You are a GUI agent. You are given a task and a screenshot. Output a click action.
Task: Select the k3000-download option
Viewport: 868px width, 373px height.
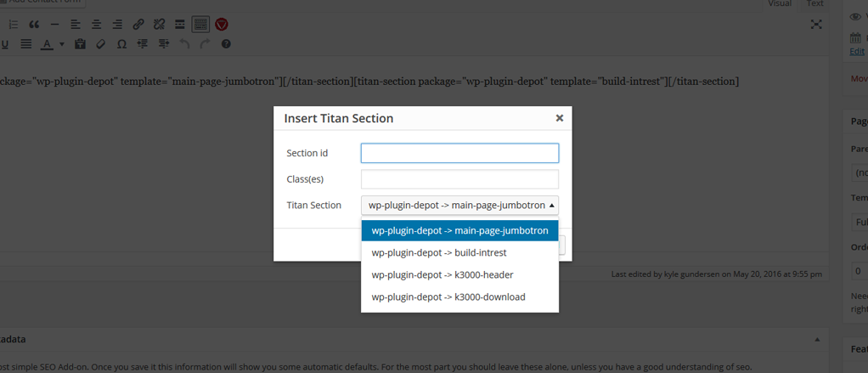point(459,297)
